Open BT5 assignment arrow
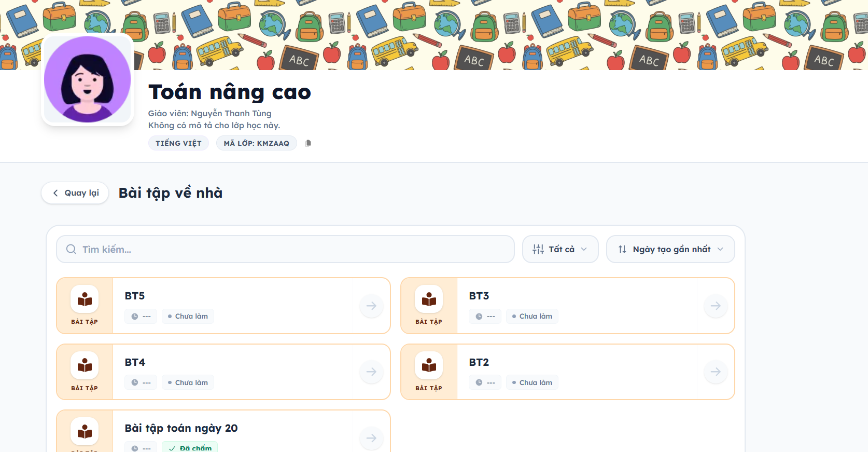868x452 pixels. coord(371,306)
